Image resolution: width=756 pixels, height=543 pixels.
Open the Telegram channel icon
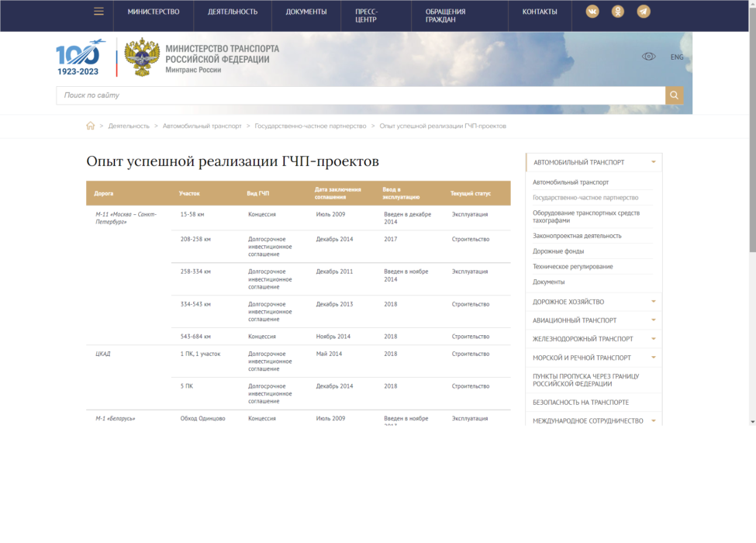(643, 12)
